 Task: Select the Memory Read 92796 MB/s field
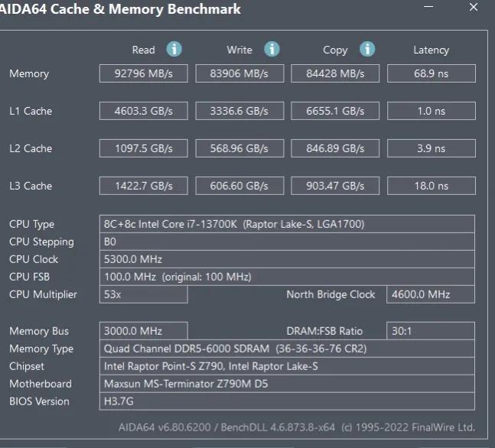click(144, 73)
